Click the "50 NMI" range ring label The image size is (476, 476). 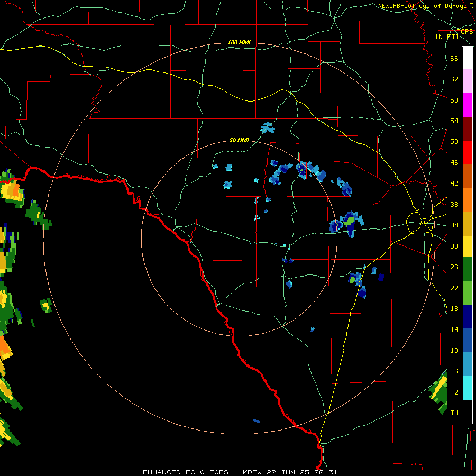click(239, 140)
